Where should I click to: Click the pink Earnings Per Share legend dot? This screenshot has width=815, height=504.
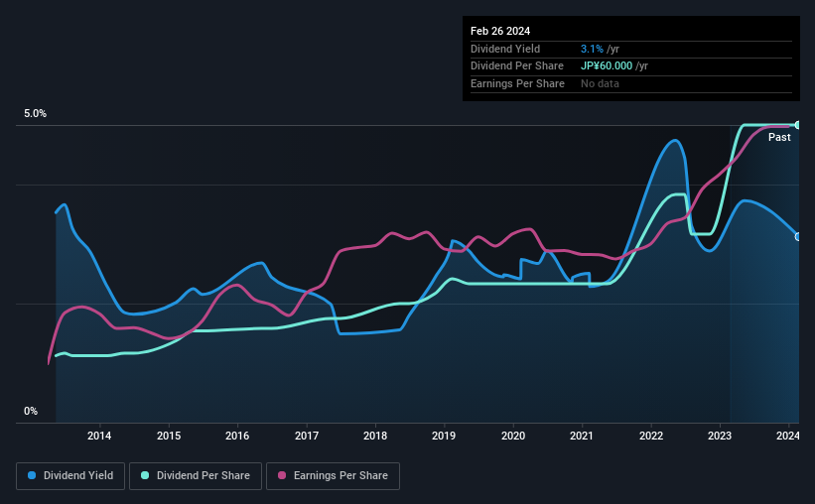pyautogui.click(x=282, y=475)
